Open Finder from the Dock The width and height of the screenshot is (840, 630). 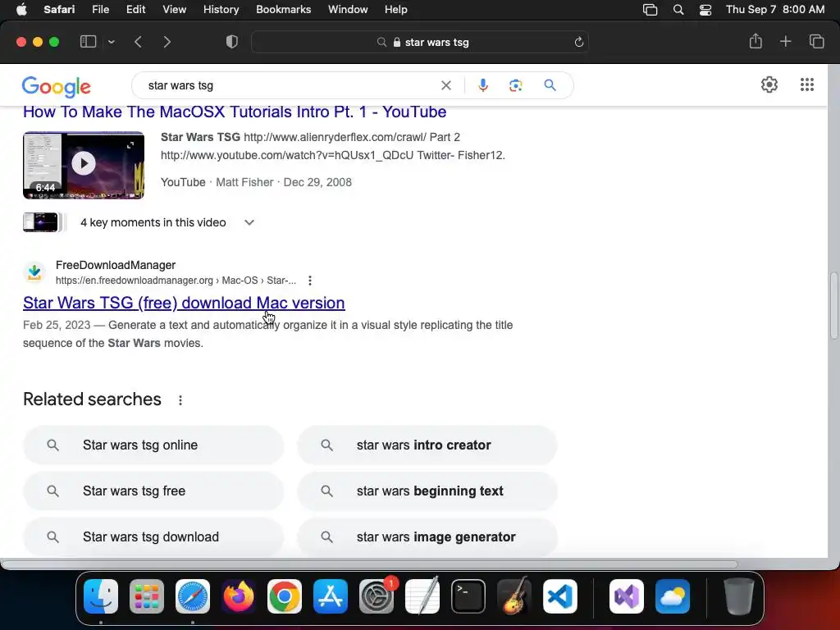point(101,596)
